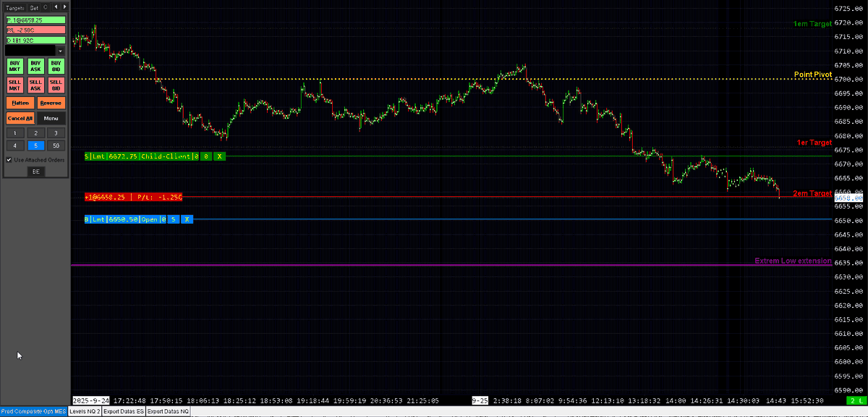Click the SELL ASK button
The image size is (868, 417).
[x=35, y=85]
